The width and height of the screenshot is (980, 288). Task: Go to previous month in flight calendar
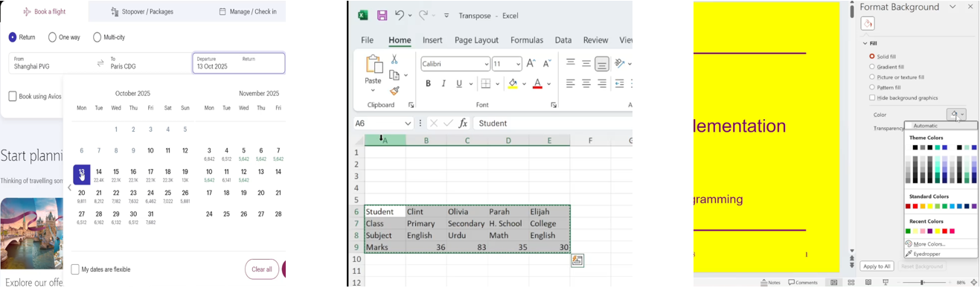pyautogui.click(x=69, y=188)
